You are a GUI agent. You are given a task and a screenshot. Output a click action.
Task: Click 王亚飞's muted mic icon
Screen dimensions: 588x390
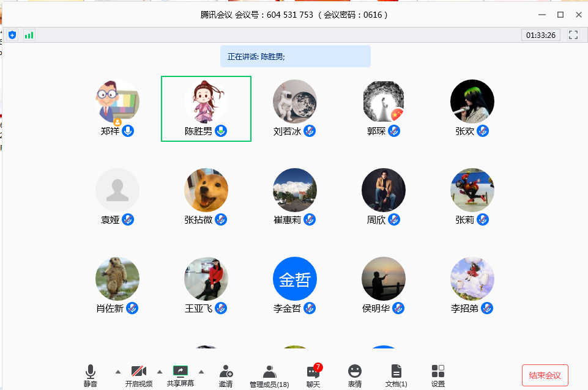pyautogui.click(x=221, y=308)
